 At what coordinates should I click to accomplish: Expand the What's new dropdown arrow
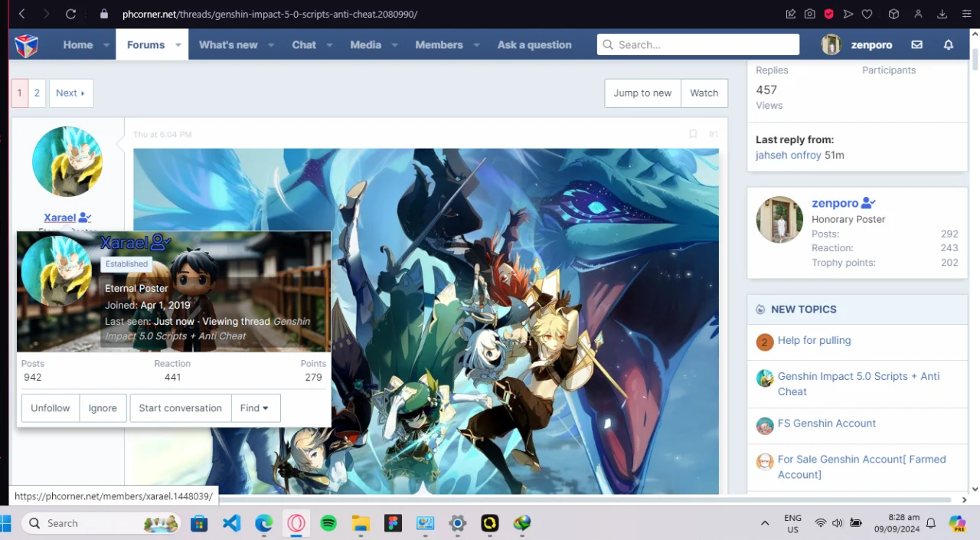click(271, 45)
